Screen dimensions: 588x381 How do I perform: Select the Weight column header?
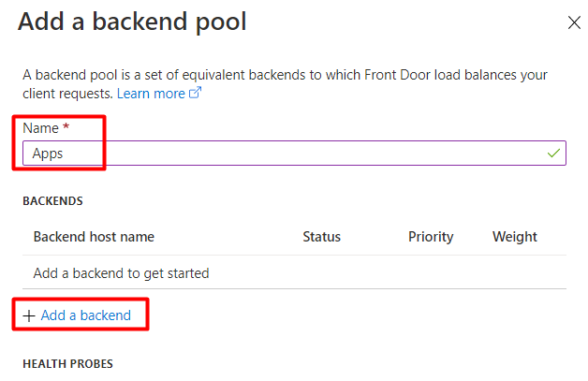[x=515, y=237]
